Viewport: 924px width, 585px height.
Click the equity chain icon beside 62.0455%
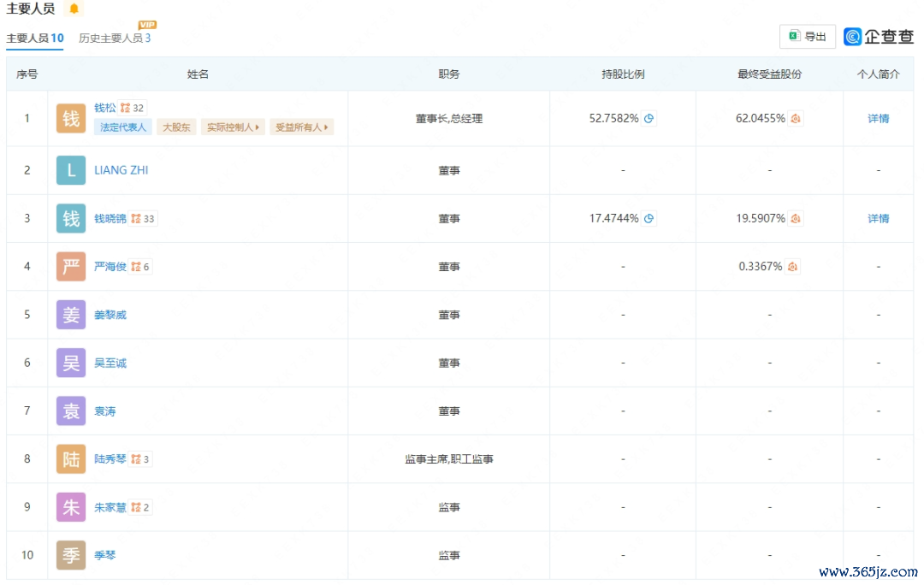point(795,119)
